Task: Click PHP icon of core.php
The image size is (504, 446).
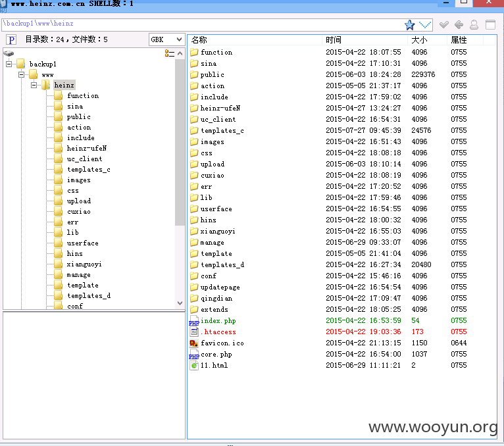Action: click(194, 354)
